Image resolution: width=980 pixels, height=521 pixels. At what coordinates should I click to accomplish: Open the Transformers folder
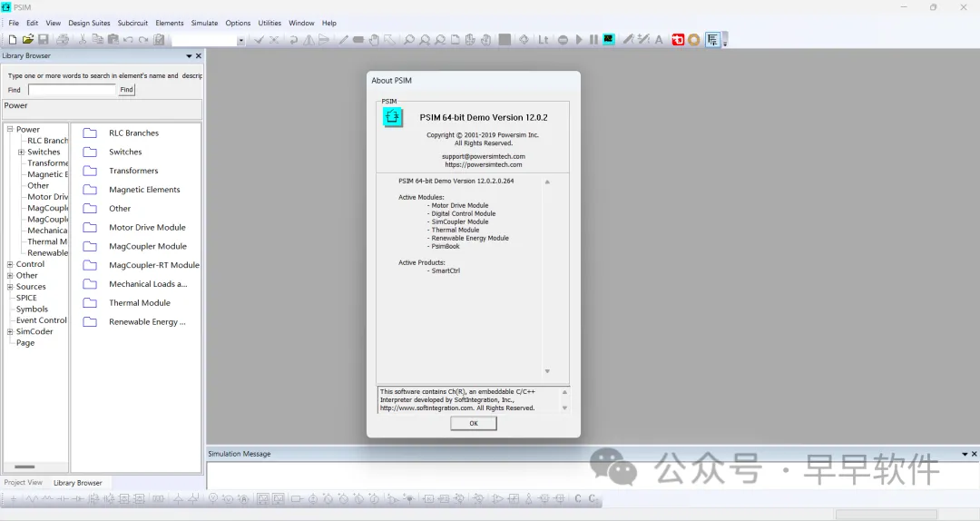pos(133,171)
